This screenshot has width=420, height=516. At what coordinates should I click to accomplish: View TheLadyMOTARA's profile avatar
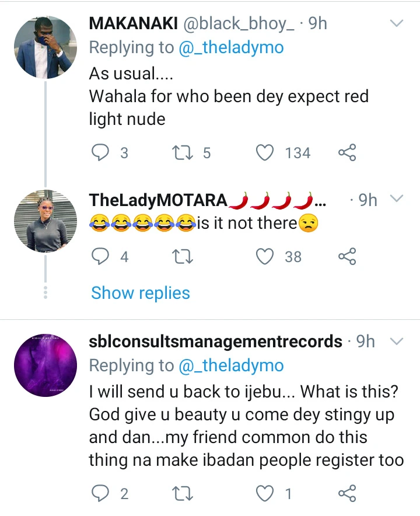pyautogui.click(x=45, y=221)
